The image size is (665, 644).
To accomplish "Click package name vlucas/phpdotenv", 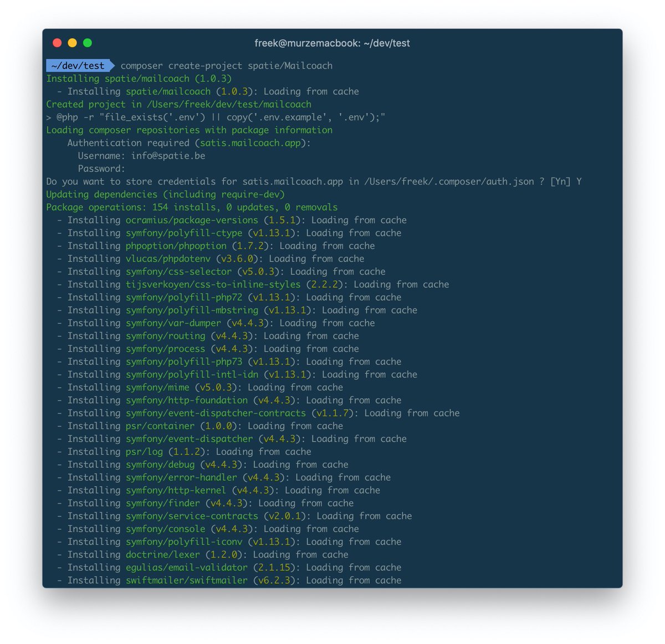I will 168,259.
